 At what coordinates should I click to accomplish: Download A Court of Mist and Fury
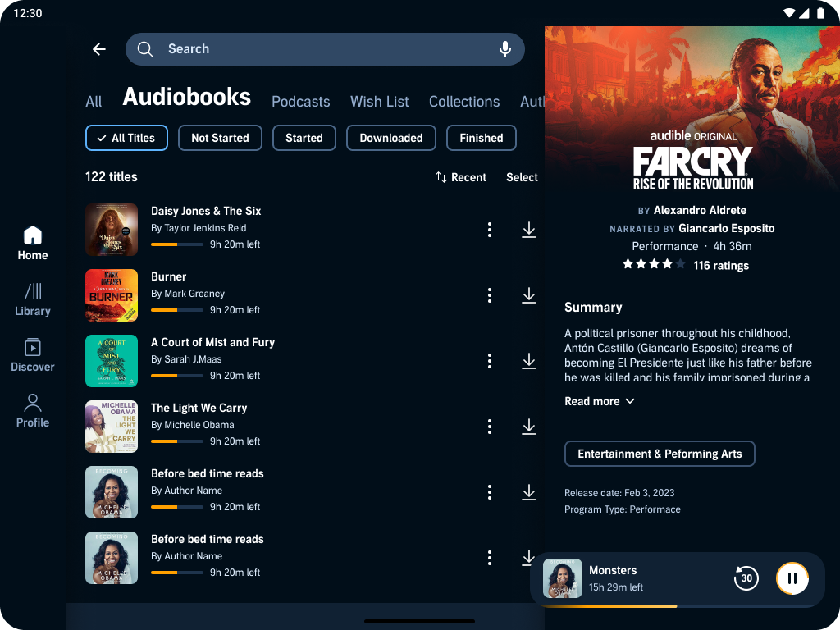[x=529, y=361]
